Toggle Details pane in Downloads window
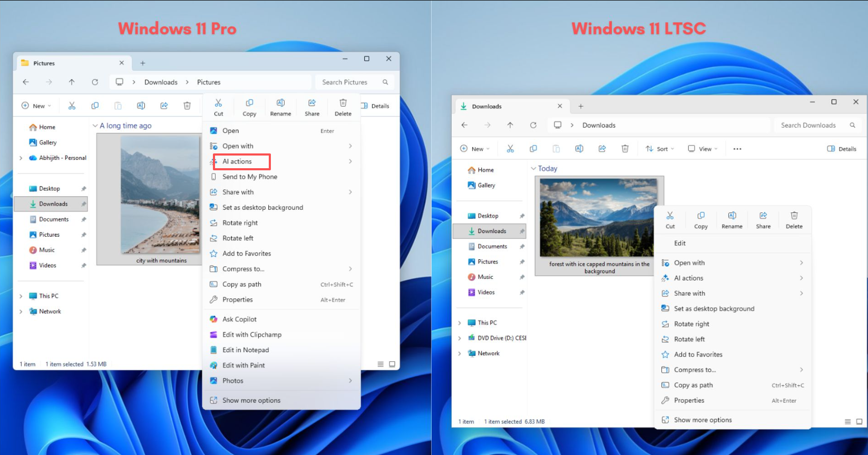 click(842, 149)
